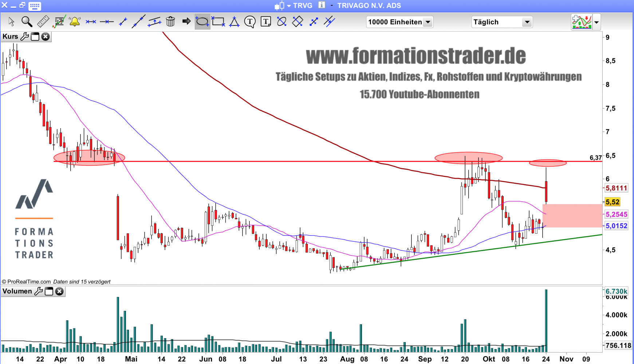Select the horizontal line drawing tool
Screen dimensions: 634x364
coord(107,22)
